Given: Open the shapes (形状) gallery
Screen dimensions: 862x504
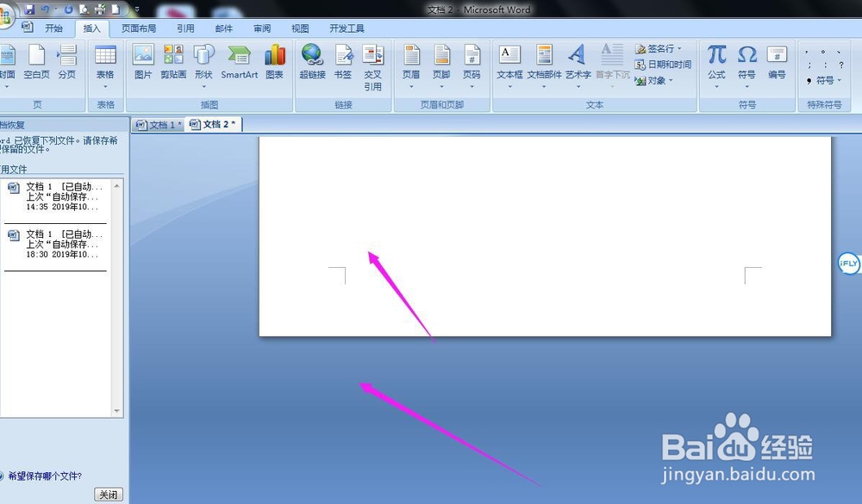Looking at the screenshot, I should pos(203,67).
